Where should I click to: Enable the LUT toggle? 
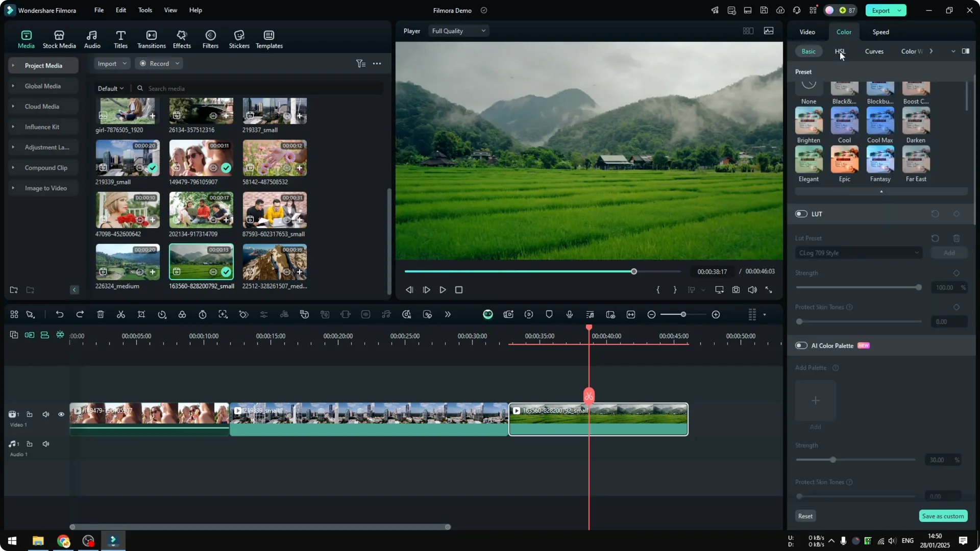point(800,214)
